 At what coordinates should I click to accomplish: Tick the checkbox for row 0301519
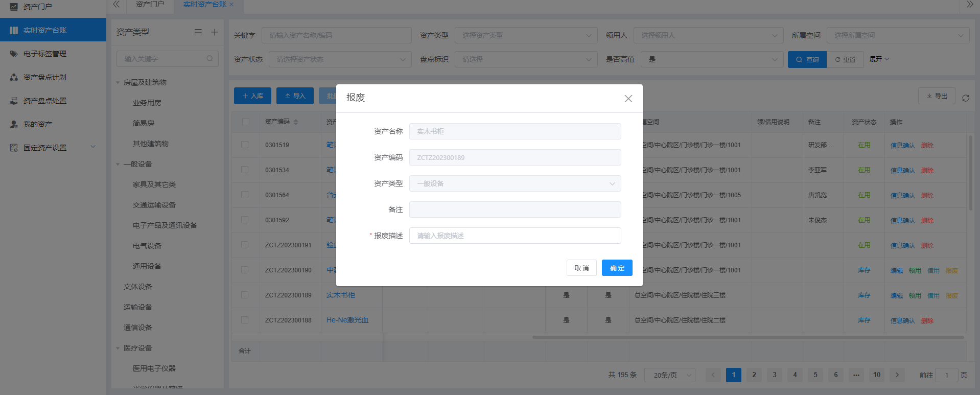(245, 145)
